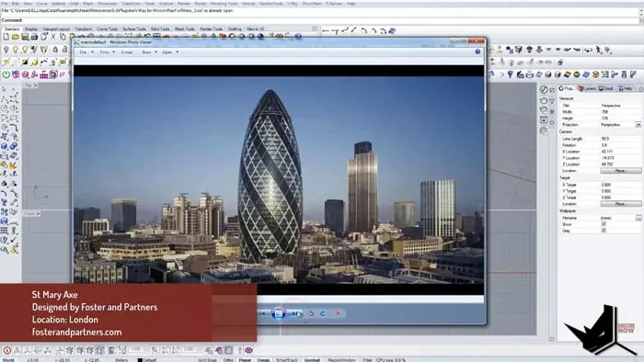Click the E-mail button in Photo Viewer
644x362 pixels.
click(x=127, y=52)
